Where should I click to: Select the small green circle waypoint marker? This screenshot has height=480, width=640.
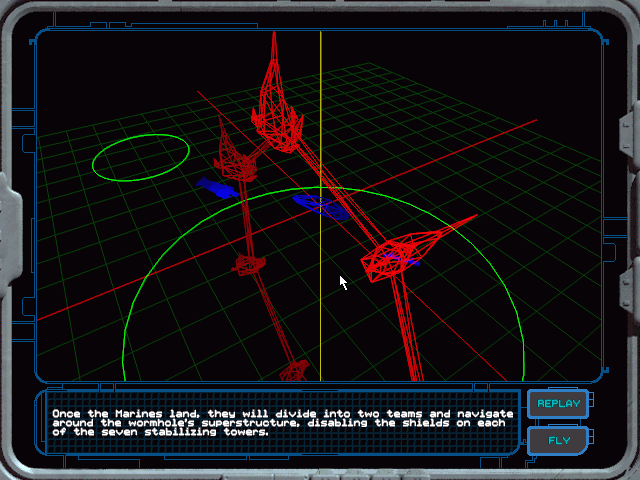click(141, 158)
